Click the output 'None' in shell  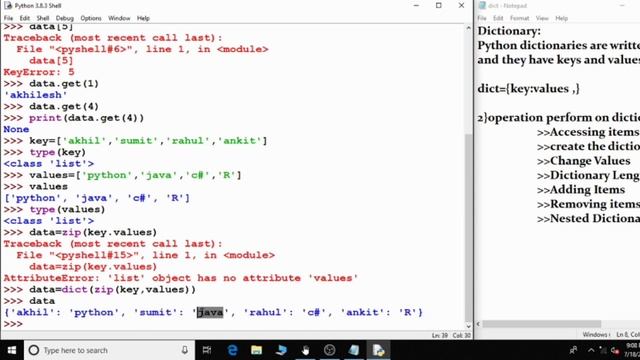[x=16, y=129]
